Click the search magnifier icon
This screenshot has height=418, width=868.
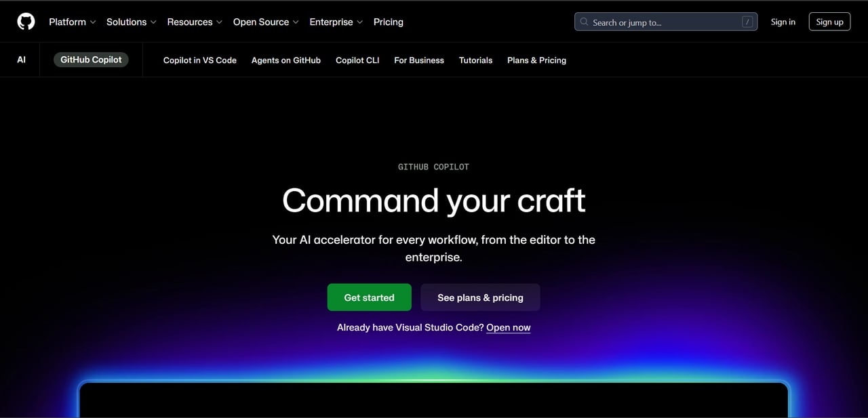click(x=584, y=22)
